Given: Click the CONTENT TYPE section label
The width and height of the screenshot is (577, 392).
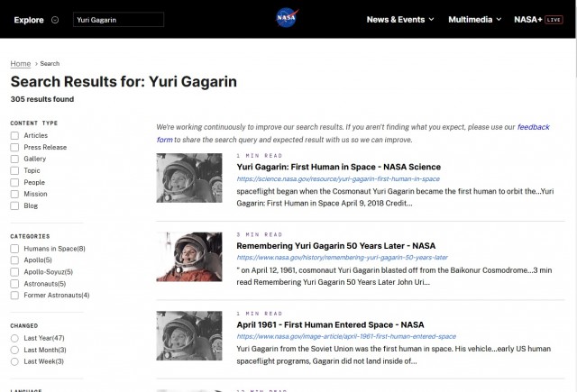Looking at the screenshot, I should click(x=34, y=123).
